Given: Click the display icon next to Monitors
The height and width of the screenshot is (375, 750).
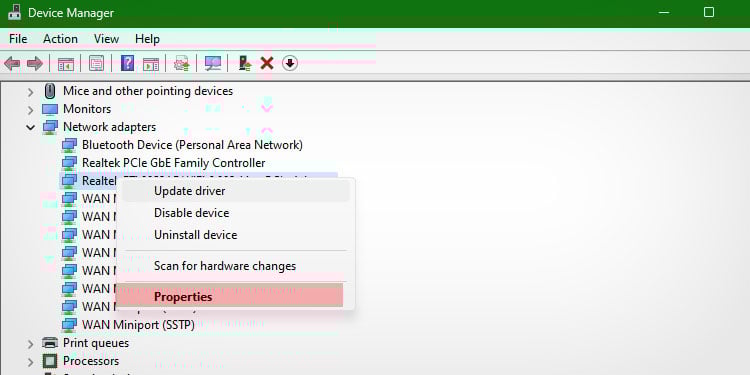Looking at the screenshot, I should click(50, 110).
